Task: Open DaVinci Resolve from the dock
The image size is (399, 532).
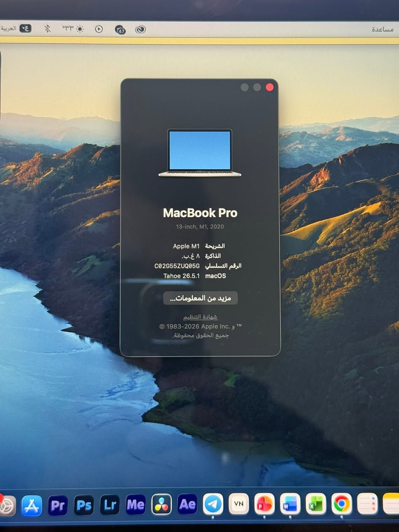Action: pos(161,505)
